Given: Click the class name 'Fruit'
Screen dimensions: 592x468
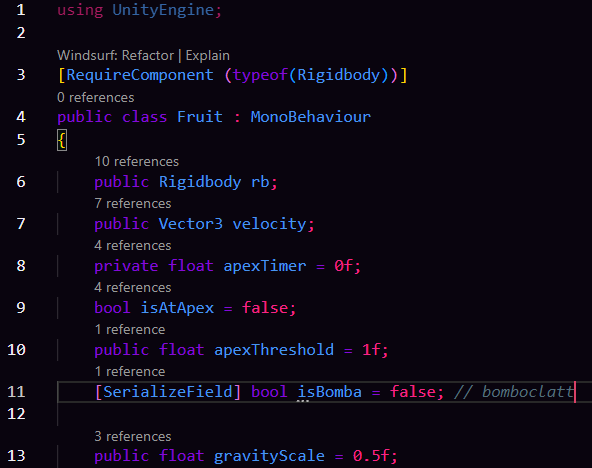Looking at the screenshot, I should click(200, 117).
